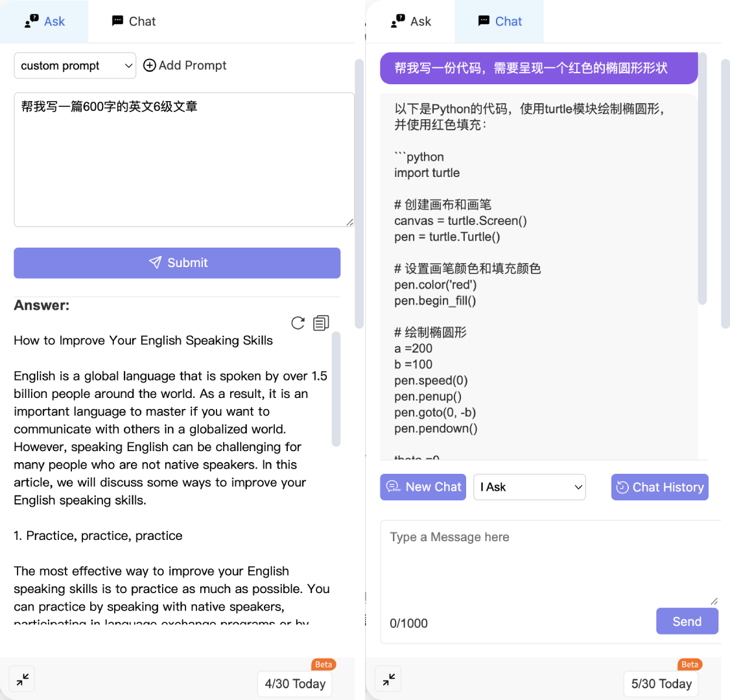Viewport: 730px width, 700px height.
Task: Click the Chat bubble icon in right panel tab
Action: (x=484, y=21)
